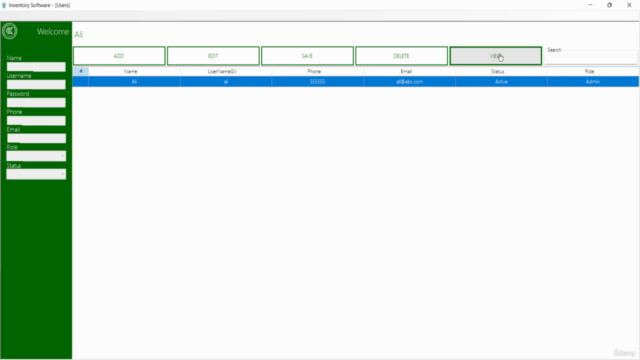
Task: Select the 'Admin' role cell
Action: [593, 82]
